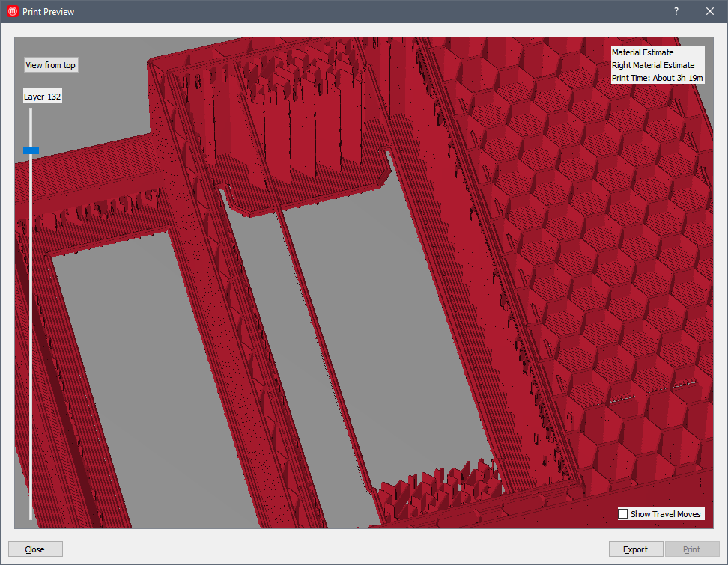The height and width of the screenshot is (565, 728).
Task: Click the blue layer slider handle
Action: [31, 150]
